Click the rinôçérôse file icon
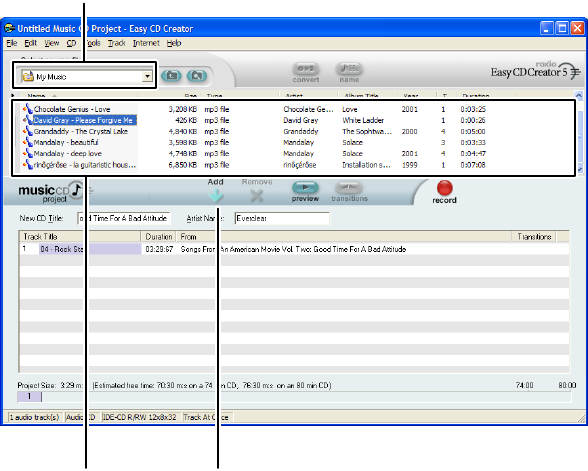Screen dimensions: 588x471 point(27,165)
